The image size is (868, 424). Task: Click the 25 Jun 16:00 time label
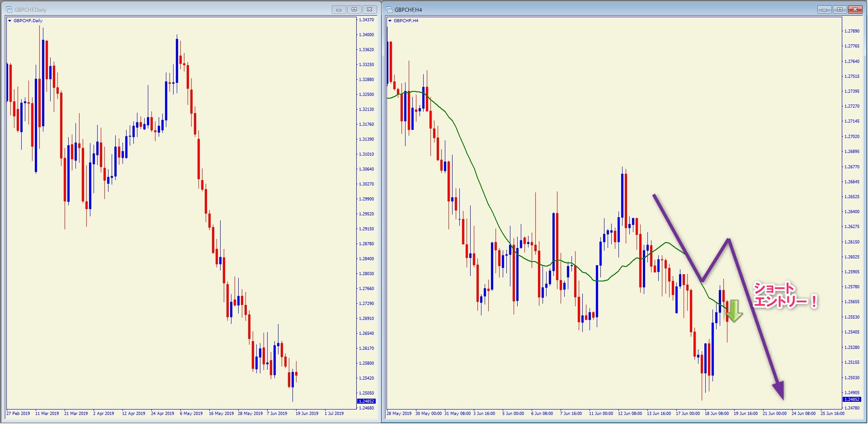(x=833, y=414)
